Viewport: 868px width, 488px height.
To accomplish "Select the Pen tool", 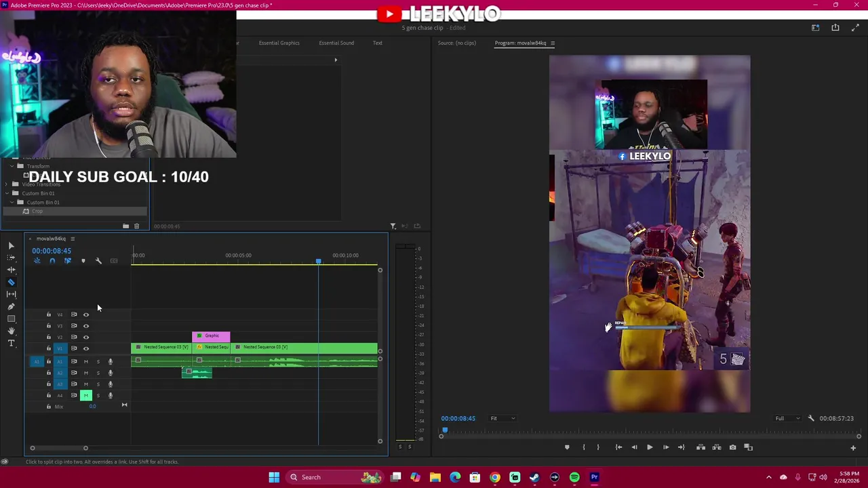I will click(11, 306).
